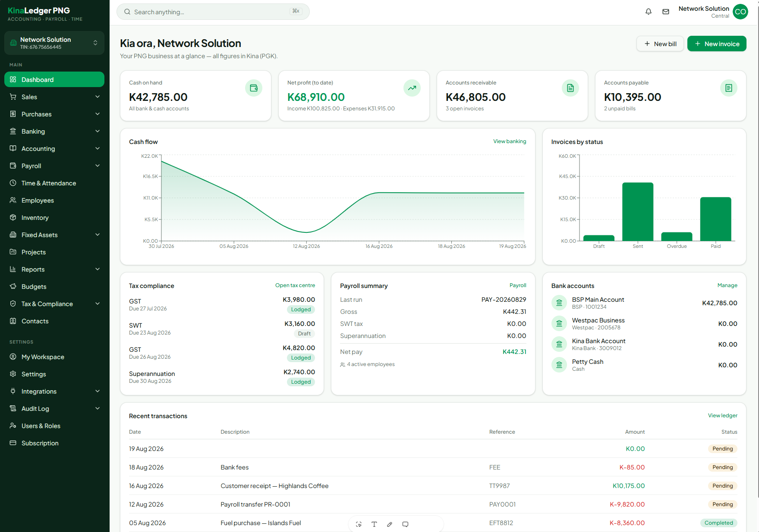Select the comment bubble tool in floating toolbar
The image size is (759, 532).
(x=405, y=524)
